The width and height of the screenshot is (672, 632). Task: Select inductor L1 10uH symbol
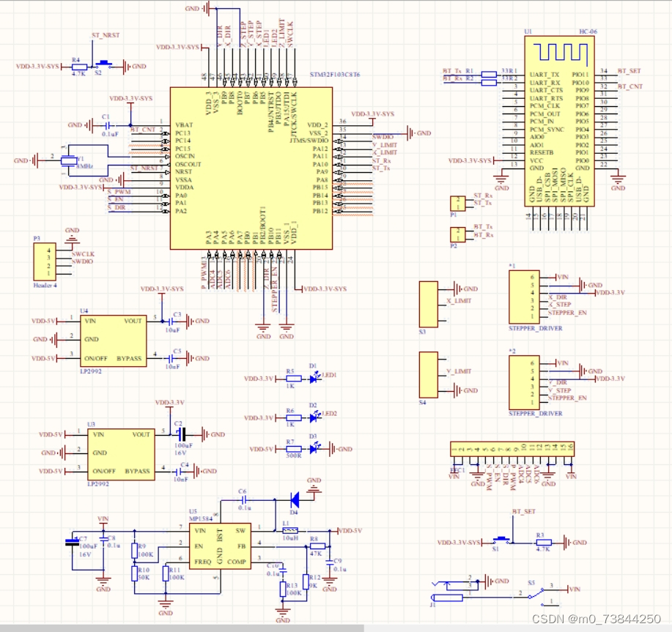point(290,530)
